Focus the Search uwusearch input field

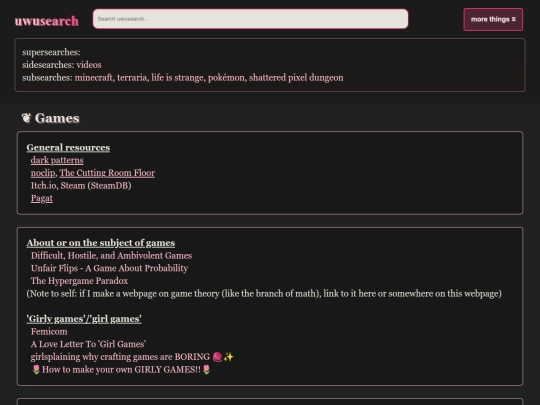[250, 19]
